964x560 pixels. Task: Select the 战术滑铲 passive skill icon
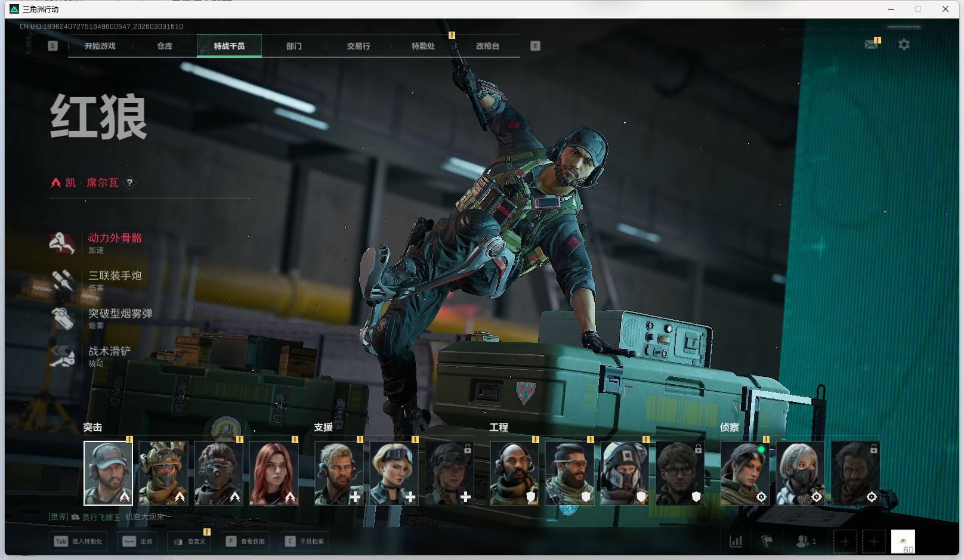click(x=62, y=356)
